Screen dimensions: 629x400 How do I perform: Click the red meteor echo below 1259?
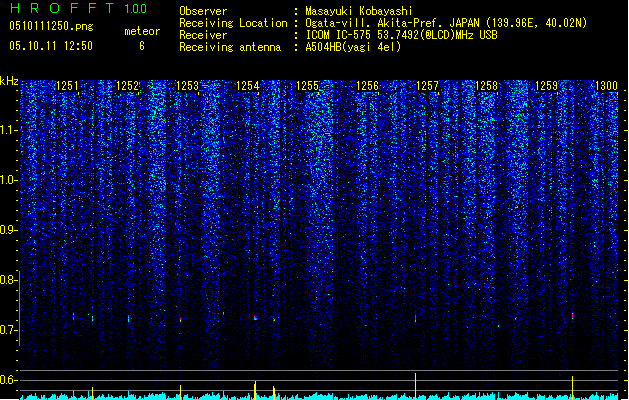coord(572,316)
